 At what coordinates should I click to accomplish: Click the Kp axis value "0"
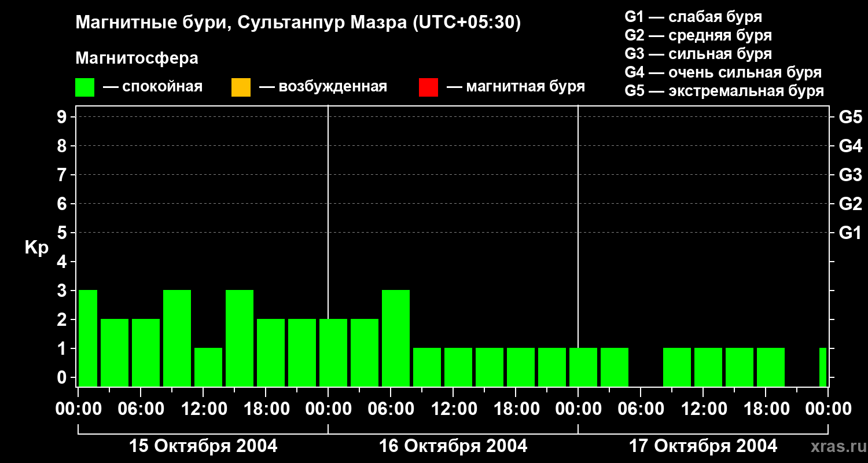click(63, 377)
